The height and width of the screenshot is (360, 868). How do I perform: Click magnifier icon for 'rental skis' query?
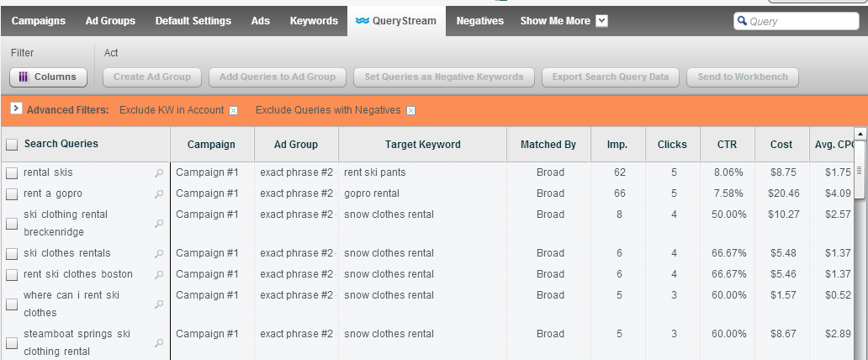(159, 172)
